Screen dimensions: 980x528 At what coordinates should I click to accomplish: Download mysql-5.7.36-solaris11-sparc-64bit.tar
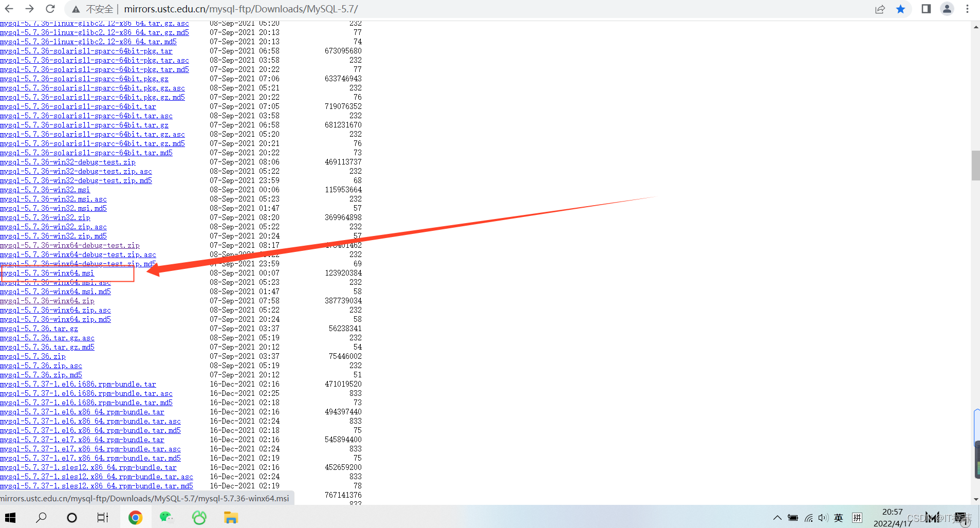coord(78,106)
